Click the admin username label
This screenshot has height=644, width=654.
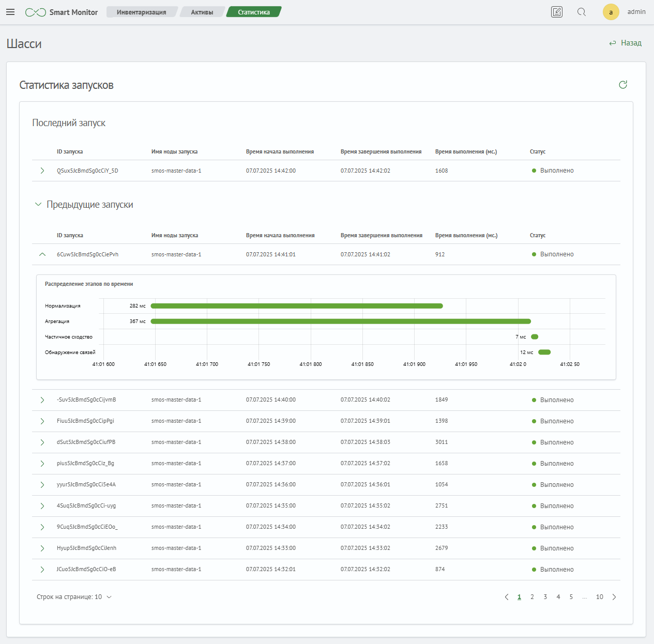tap(636, 12)
